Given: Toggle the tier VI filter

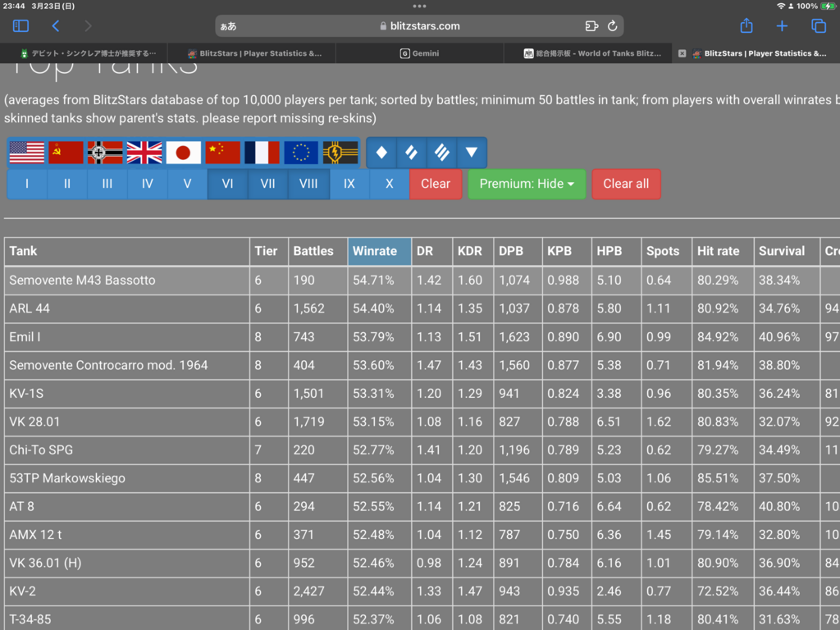Looking at the screenshot, I should (x=227, y=184).
